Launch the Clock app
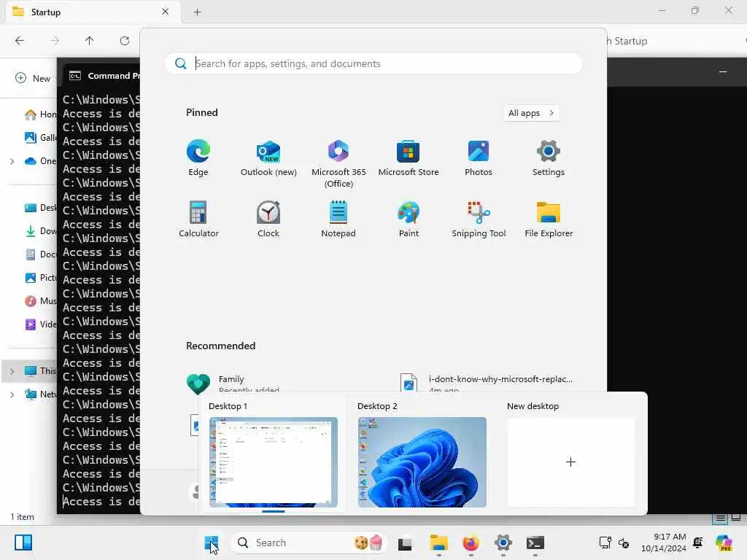The width and height of the screenshot is (747, 560). 268,219
